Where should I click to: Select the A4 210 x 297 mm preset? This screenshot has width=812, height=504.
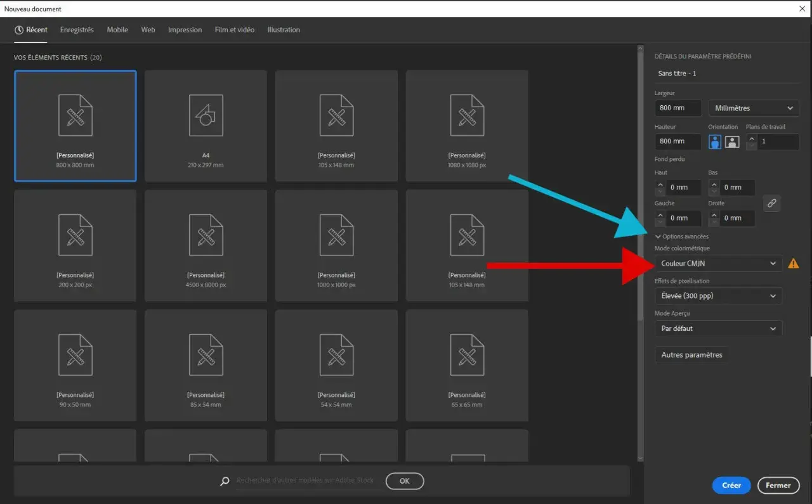point(206,126)
